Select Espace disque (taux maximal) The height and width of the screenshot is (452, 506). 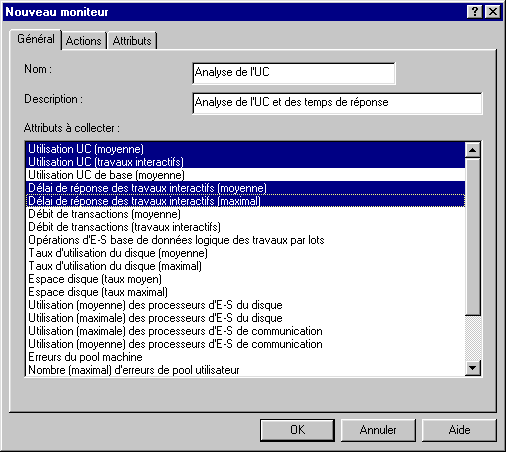click(x=245, y=292)
